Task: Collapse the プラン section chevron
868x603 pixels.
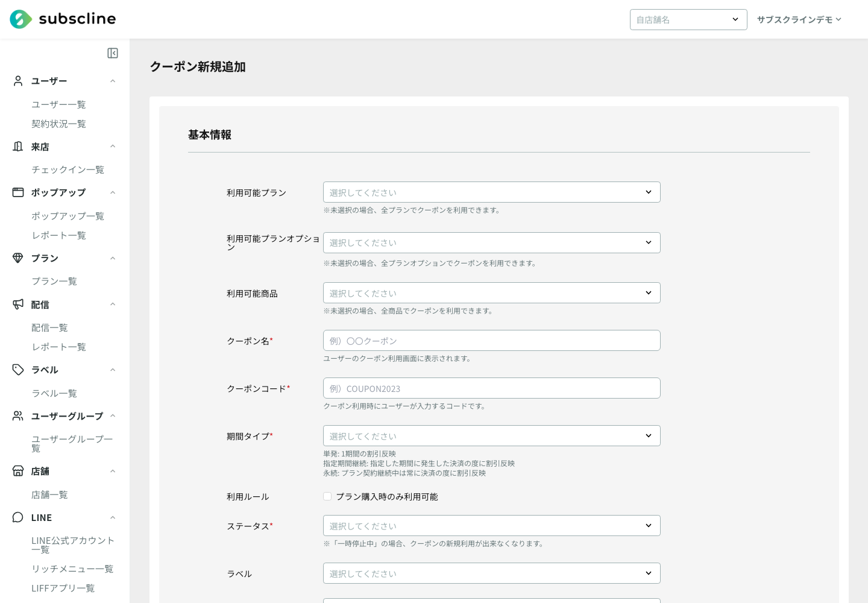Action: [x=113, y=258]
